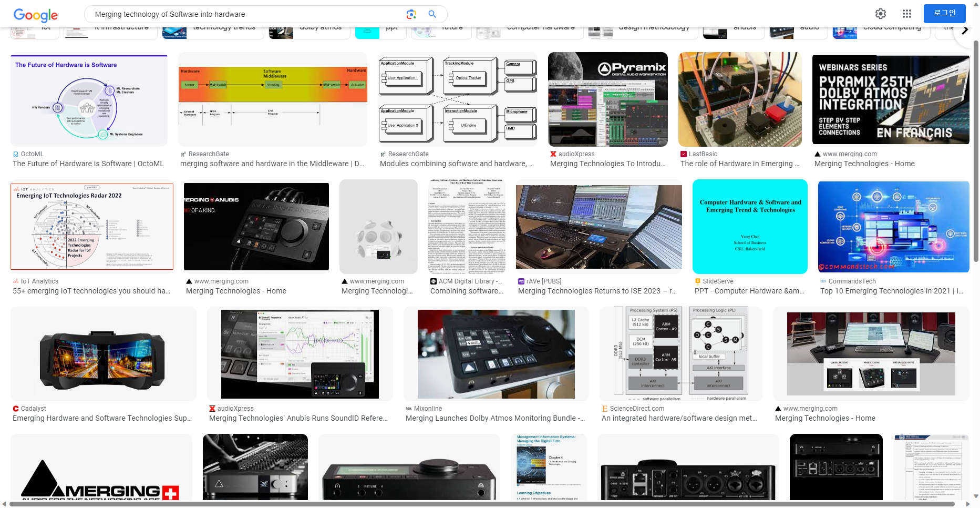Open the Pyramix Digital Audio Workstation thumbnail
This screenshot has height=508, width=980.
pyautogui.click(x=608, y=99)
